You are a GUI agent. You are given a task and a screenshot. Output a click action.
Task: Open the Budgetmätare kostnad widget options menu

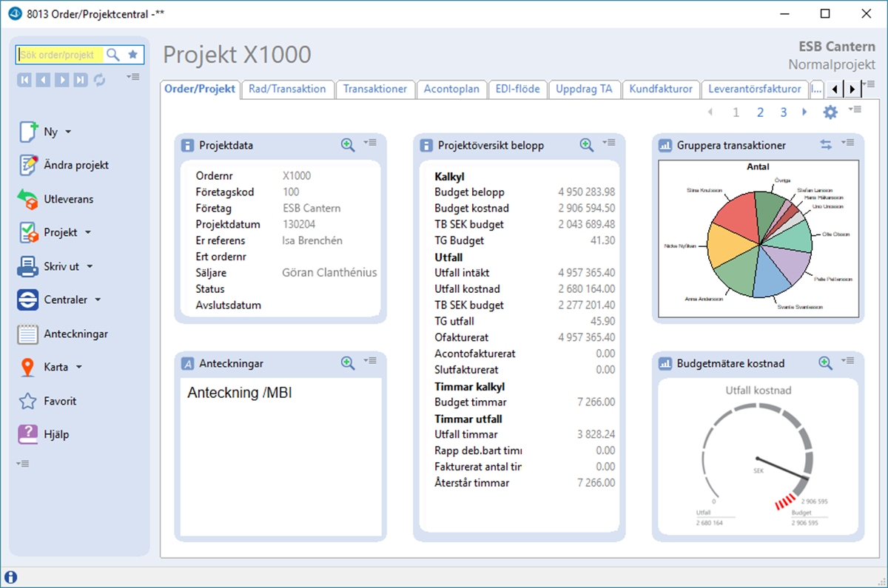pos(849,360)
